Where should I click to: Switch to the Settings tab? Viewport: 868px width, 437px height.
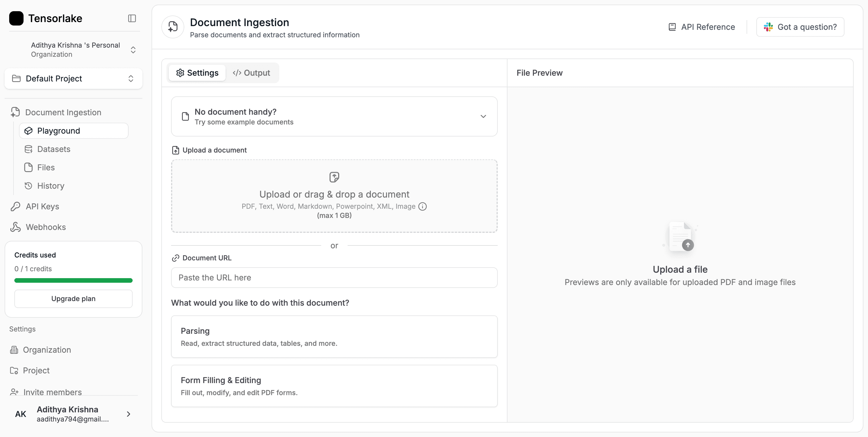197,73
